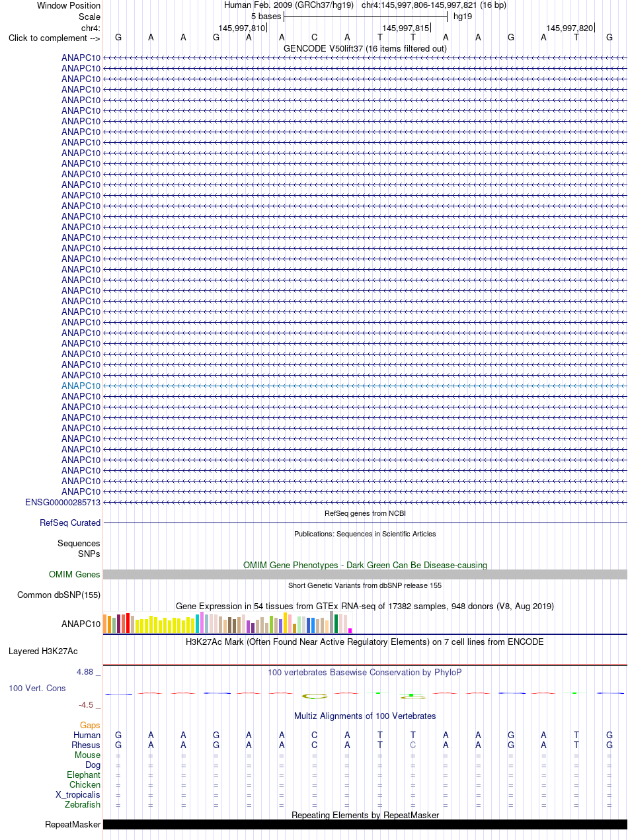Click the ANAPC10 label beside the GTEx bar chart
628x840 pixels.
click(x=81, y=623)
